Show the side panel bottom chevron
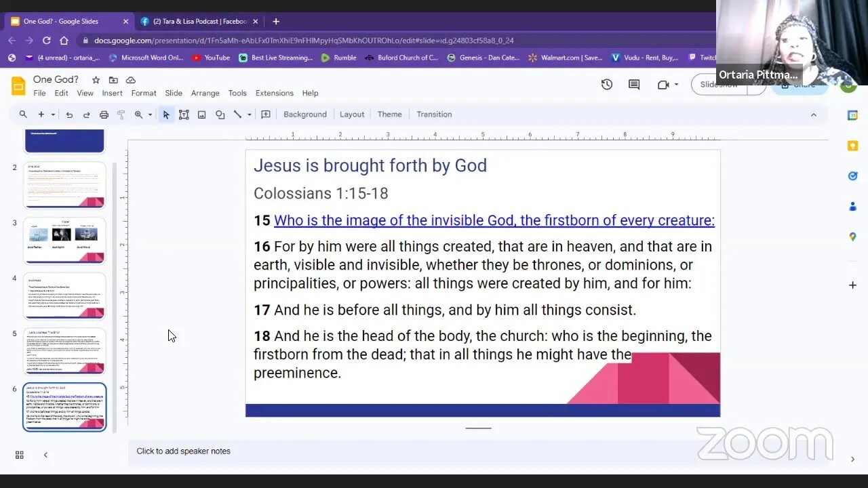 coord(852,460)
